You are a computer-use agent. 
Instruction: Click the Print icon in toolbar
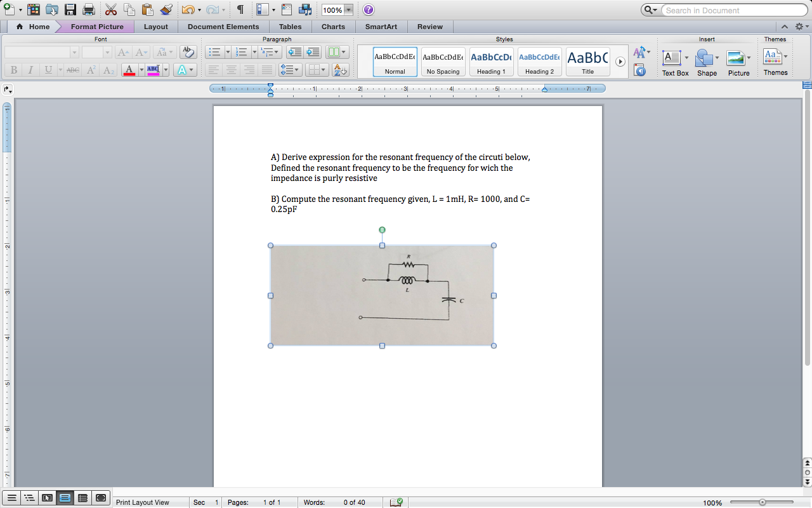pyautogui.click(x=89, y=10)
